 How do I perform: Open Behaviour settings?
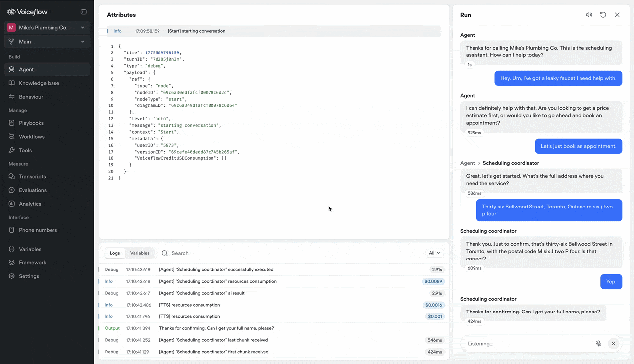(x=47, y=97)
